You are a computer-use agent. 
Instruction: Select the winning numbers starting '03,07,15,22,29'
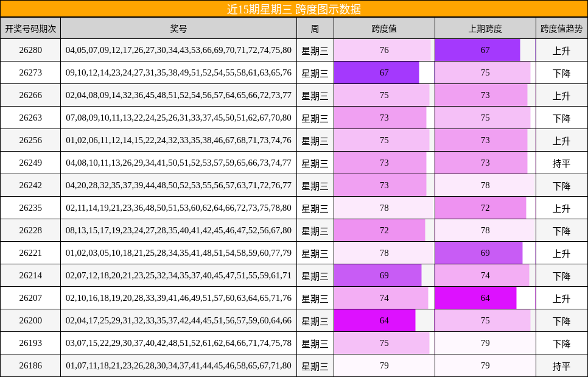(178, 343)
